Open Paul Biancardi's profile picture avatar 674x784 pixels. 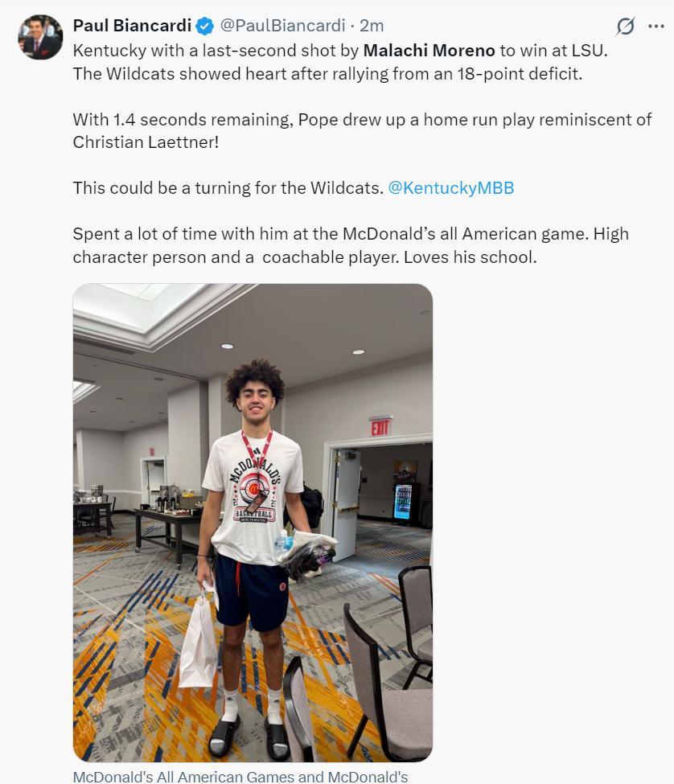click(x=40, y=37)
